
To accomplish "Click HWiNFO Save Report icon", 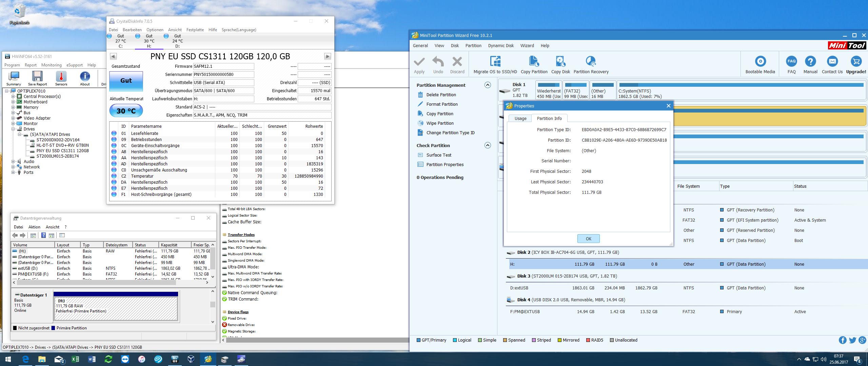I will point(37,77).
